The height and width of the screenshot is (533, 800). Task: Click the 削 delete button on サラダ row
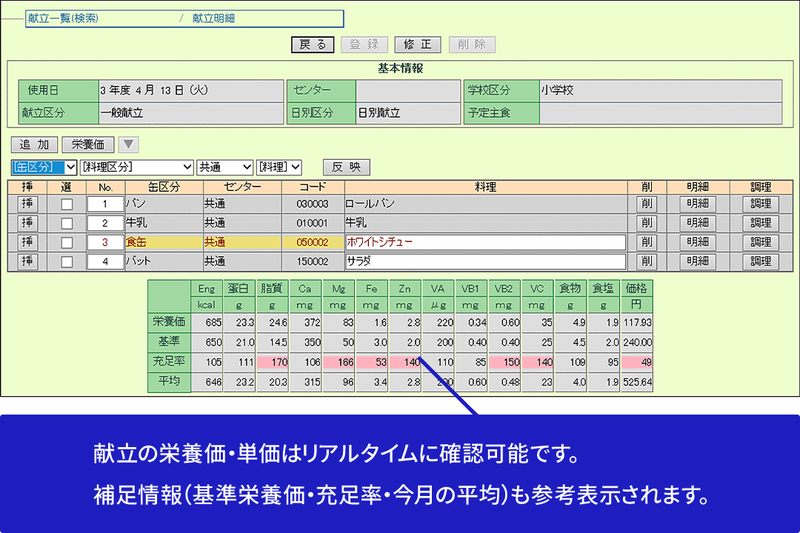pyautogui.click(x=646, y=261)
